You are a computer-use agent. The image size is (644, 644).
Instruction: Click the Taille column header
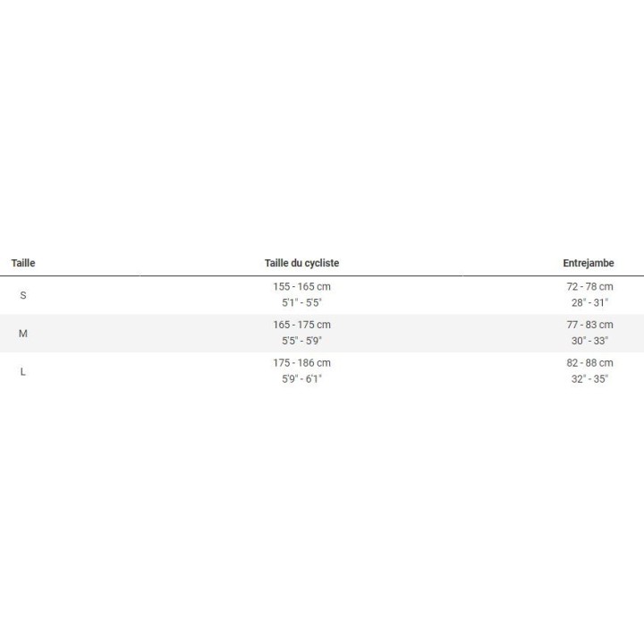(x=23, y=263)
